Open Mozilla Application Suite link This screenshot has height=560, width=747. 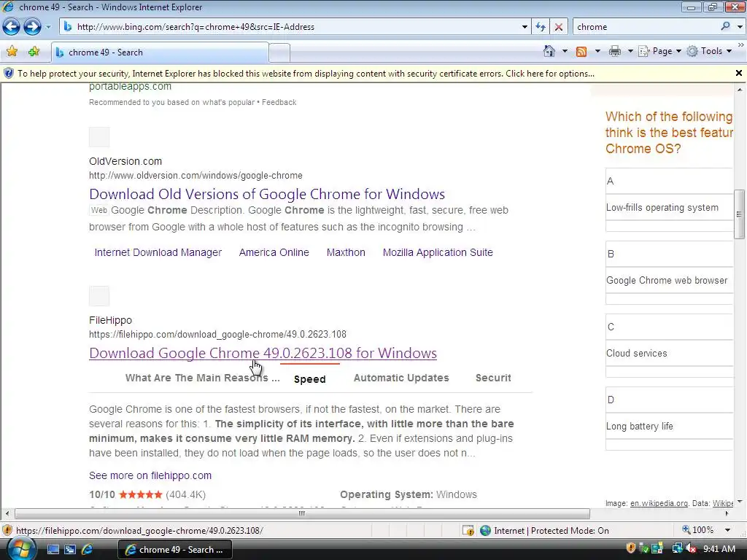(x=438, y=252)
